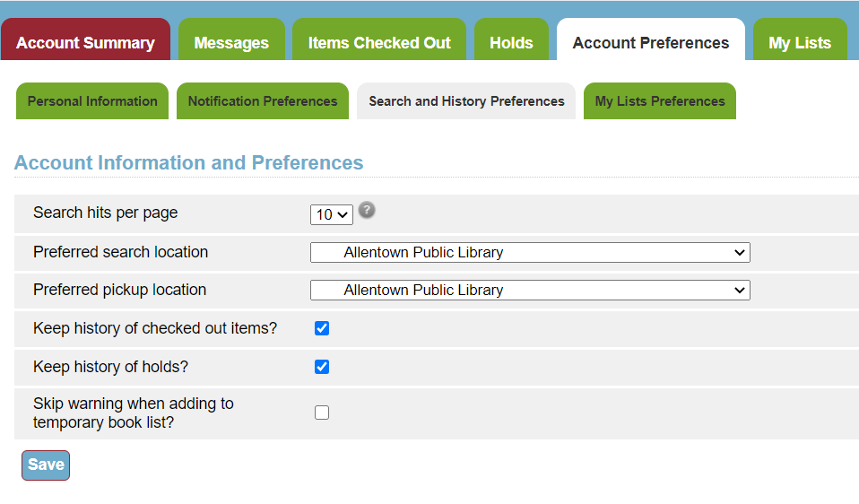Viewport: 859px width, 504px height.
Task: Uncheck Keep history of holds checkbox
Action: (x=322, y=367)
